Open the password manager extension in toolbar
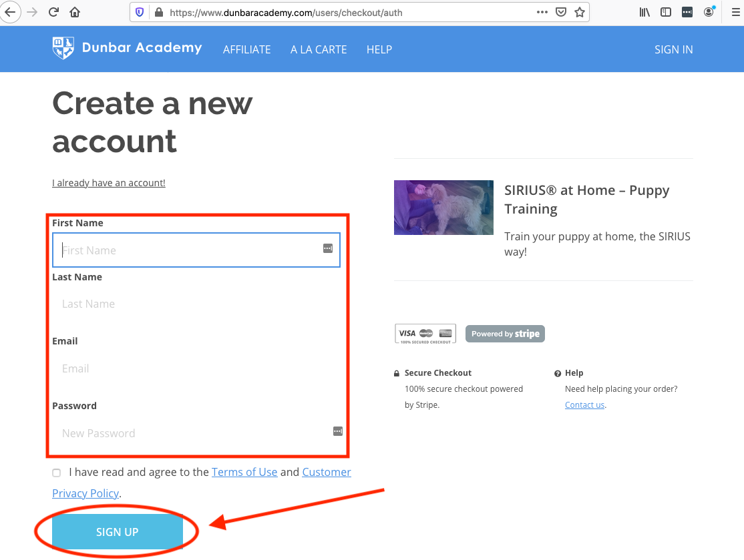744x560 pixels. pos(687,12)
